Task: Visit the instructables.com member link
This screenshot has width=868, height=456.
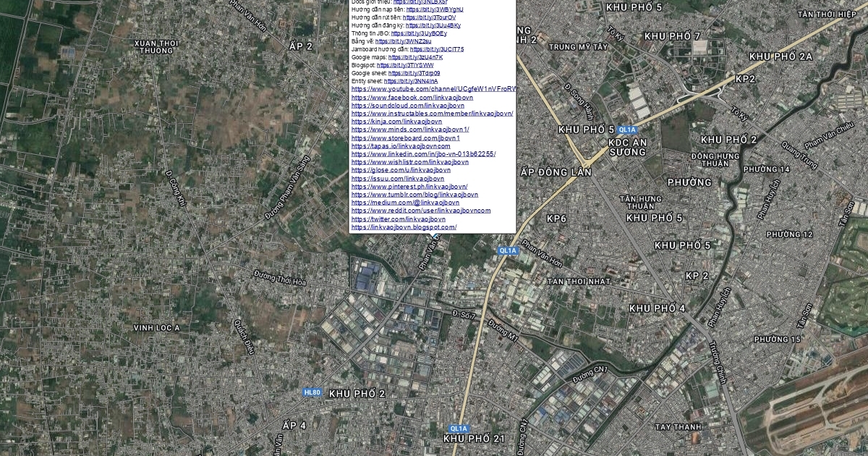Action: pyautogui.click(x=433, y=114)
